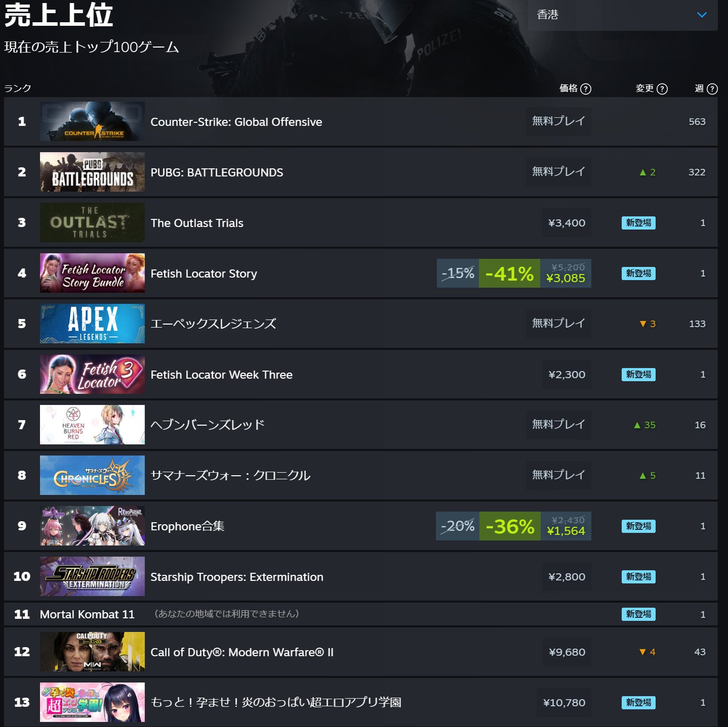The width and height of the screenshot is (728, 727).
Task: Click the help icon next to 変更
Action: [662, 89]
